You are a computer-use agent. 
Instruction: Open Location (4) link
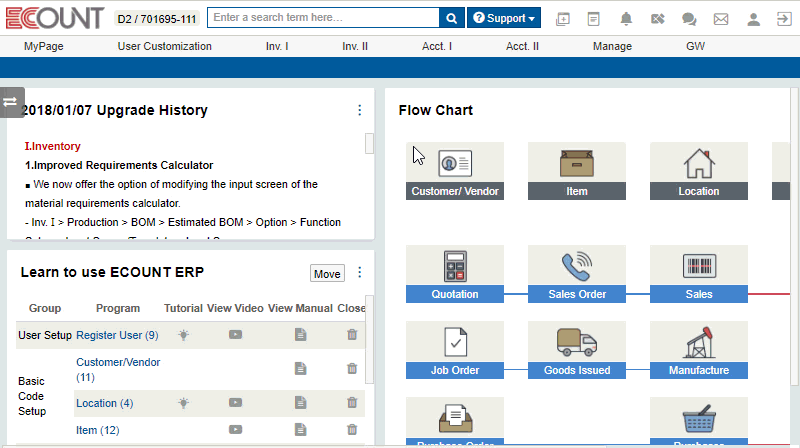[105, 403]
